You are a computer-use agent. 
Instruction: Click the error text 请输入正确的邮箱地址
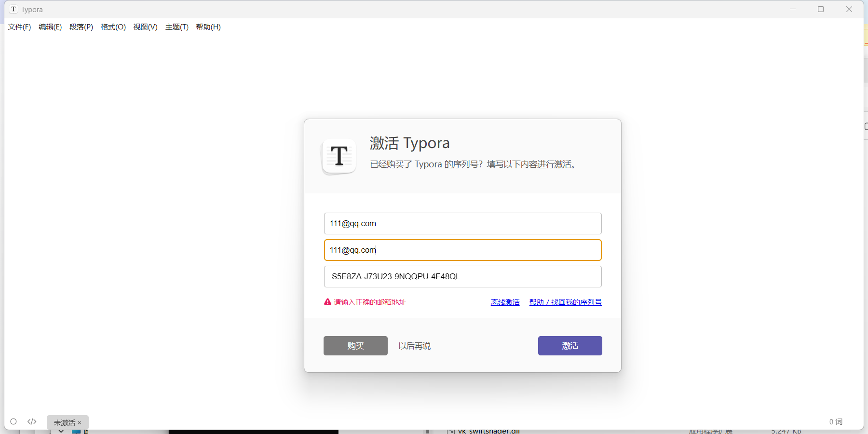pos(370,302)
